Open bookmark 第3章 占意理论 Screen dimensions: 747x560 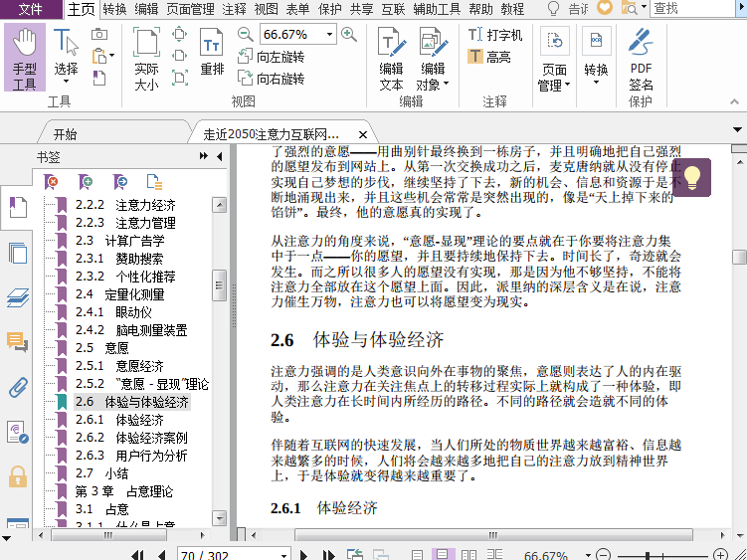point(124,491)
